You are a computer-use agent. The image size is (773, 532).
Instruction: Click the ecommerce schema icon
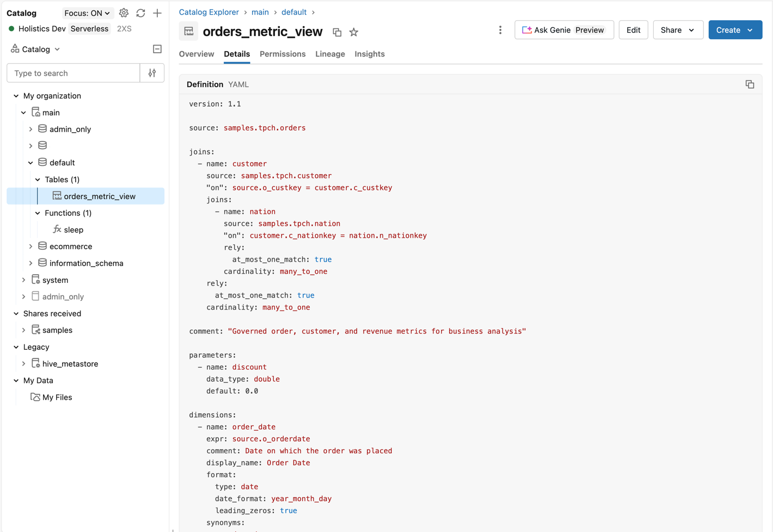click(42, 246)
